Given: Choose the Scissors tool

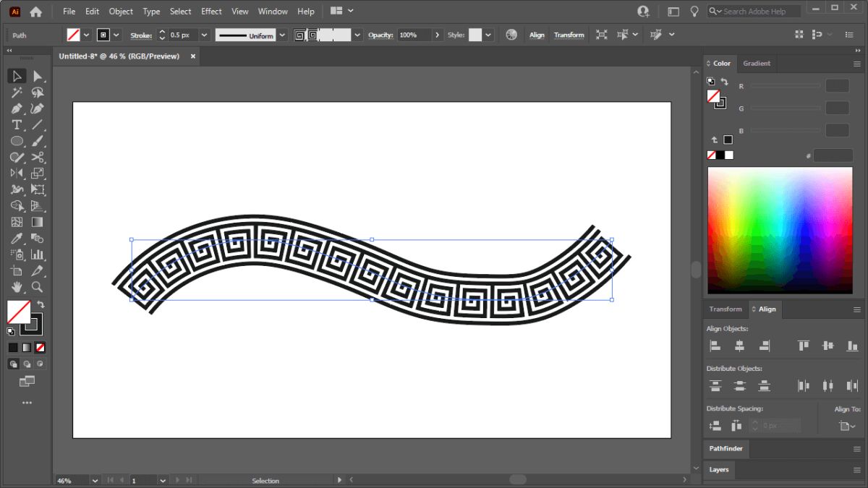Looking at the screenshot, I should tap(38, 157).
